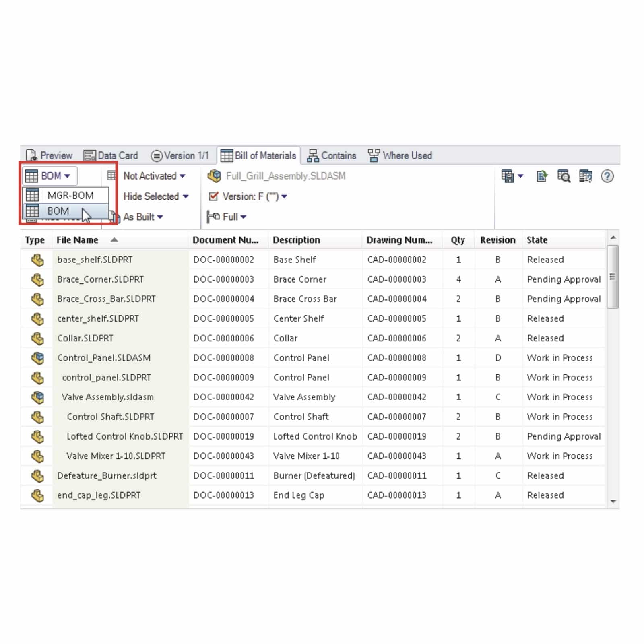Image resolution: width=644 pixels, height=644 pixels.
Task: Select BOM option in the dropdown menu
Action: coord(58,211)
